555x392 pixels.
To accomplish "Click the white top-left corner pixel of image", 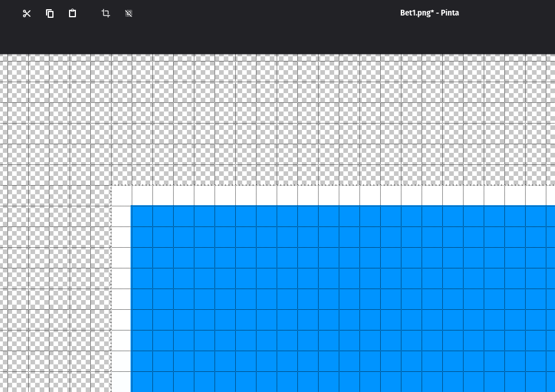I will (121, 195).
